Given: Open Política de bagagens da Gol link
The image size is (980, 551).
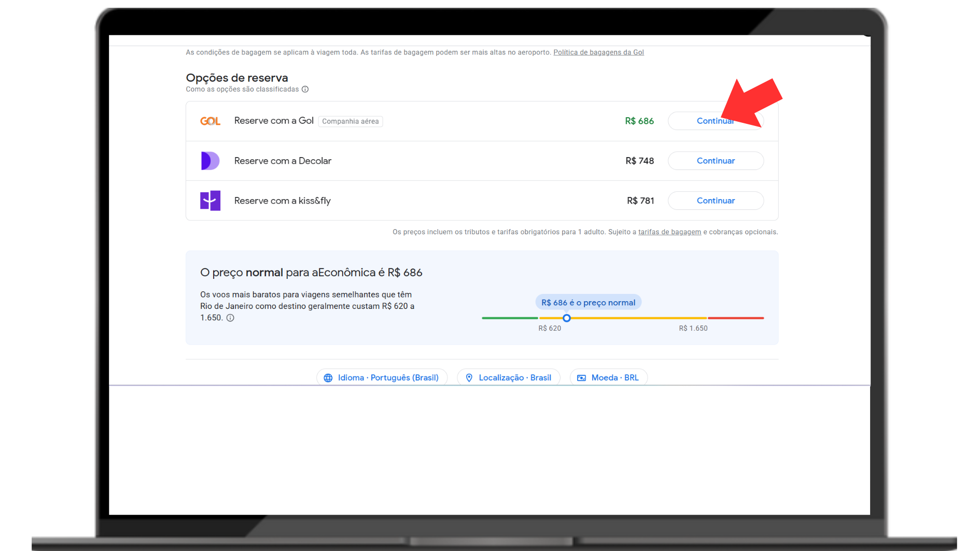Looking at the screenshot, I should point(598,52).
